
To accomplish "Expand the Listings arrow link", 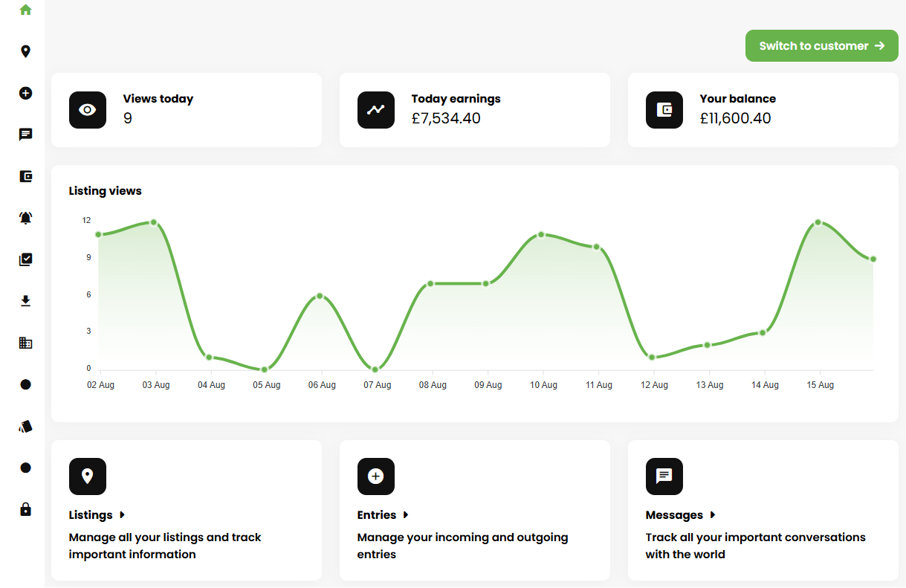I will (97, 515).
